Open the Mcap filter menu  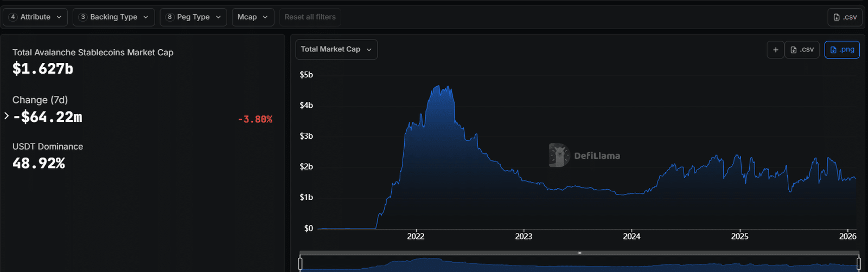[252, 17]
